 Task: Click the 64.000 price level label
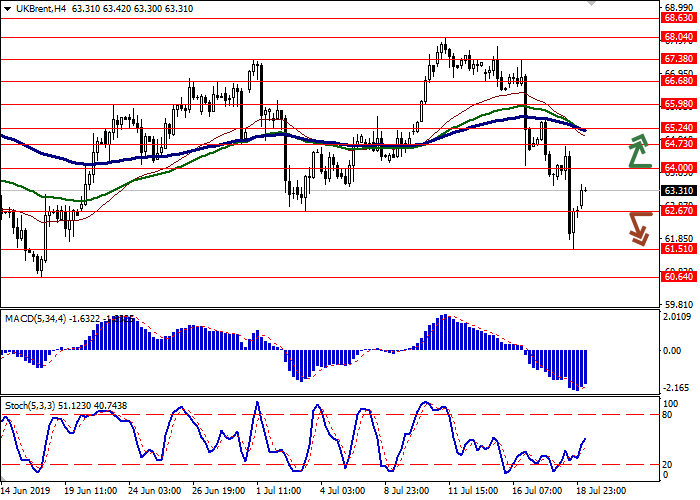[x=678, y=168]
